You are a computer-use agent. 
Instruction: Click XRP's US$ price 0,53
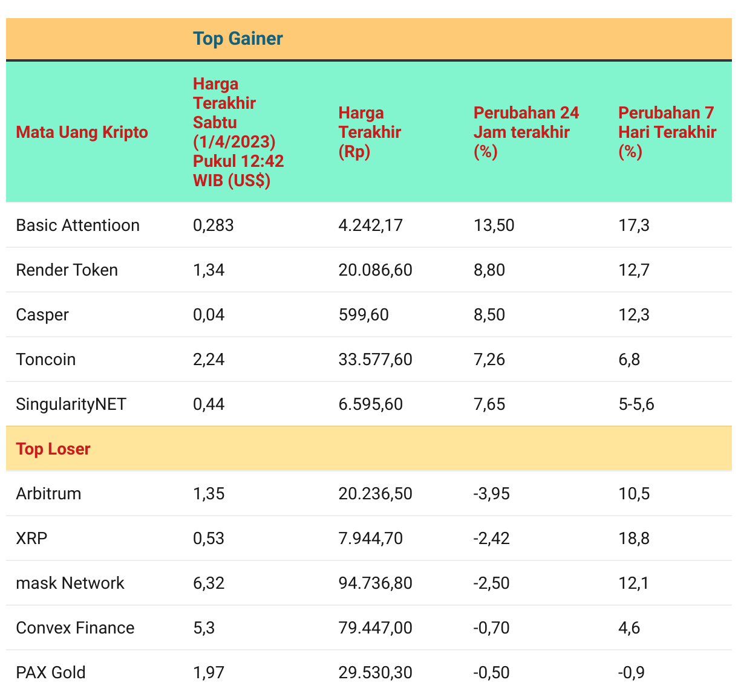[209, 539]
